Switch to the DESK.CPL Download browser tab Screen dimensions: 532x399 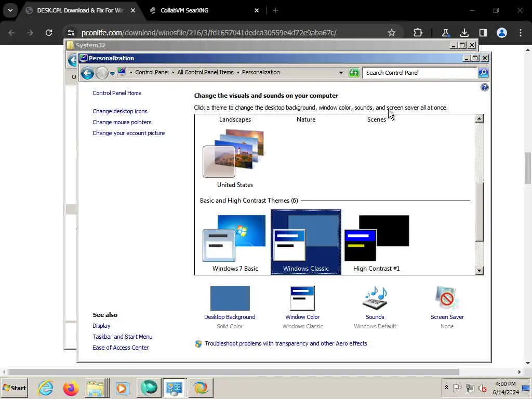pyautogui.click(x=80, y=10)
